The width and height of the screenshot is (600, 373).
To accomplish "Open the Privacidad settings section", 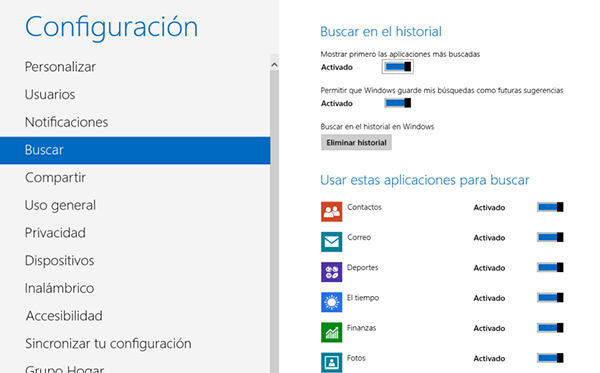I will coord(135,233).
